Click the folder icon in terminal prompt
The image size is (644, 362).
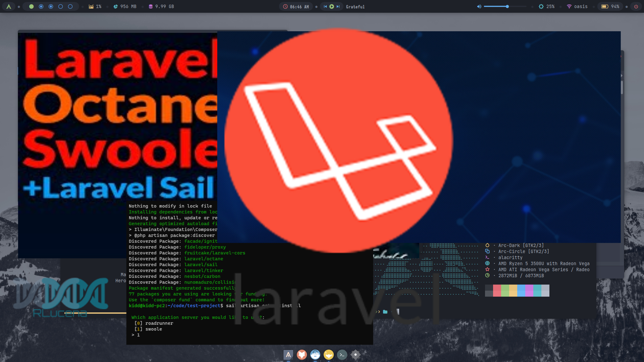[385, 312]
